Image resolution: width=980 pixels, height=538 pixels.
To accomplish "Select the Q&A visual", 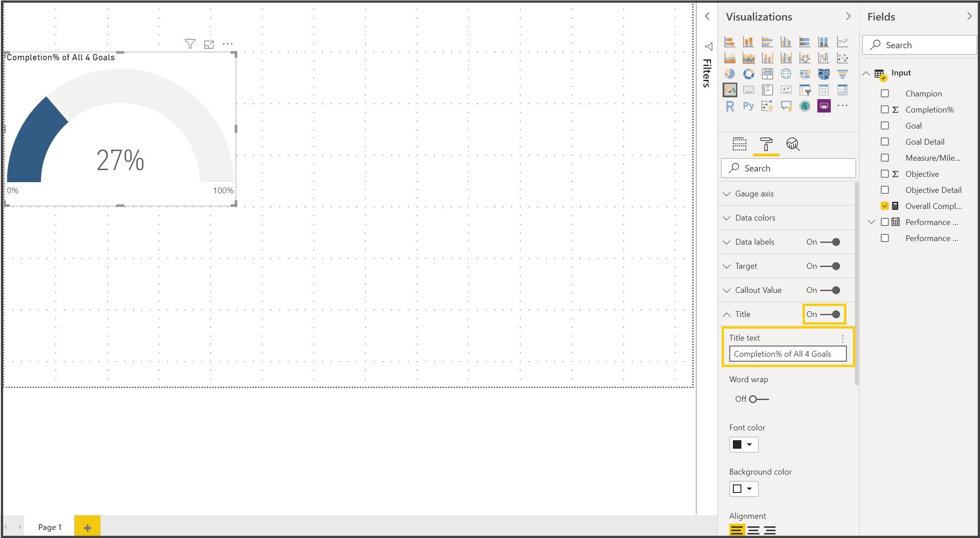I will pos(786,106).
